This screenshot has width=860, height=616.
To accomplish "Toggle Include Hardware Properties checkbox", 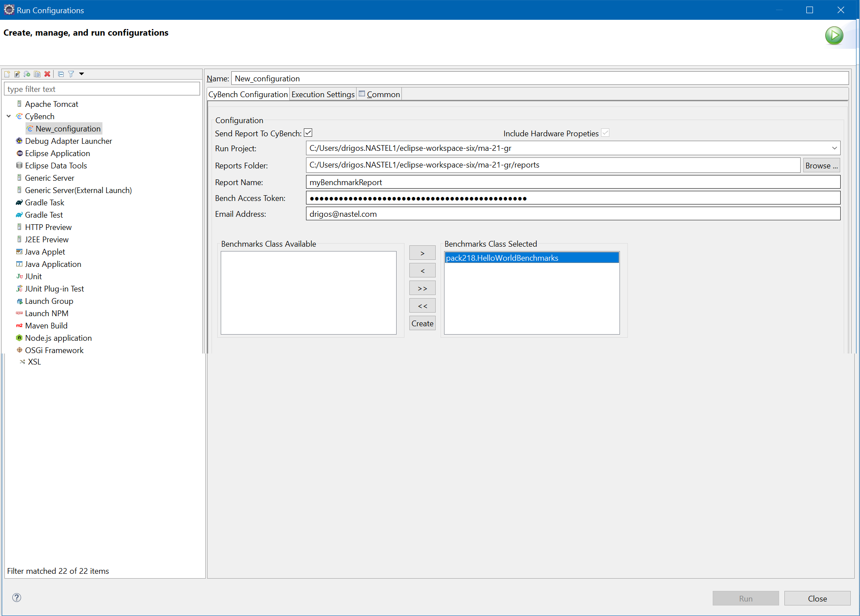I will coord(605,133).
